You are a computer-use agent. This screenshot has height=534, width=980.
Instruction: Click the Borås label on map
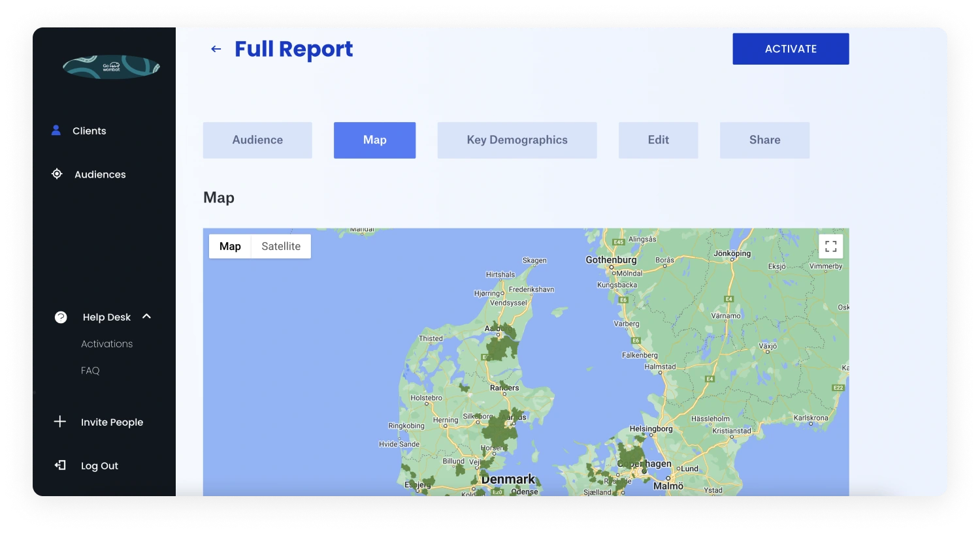664,260
